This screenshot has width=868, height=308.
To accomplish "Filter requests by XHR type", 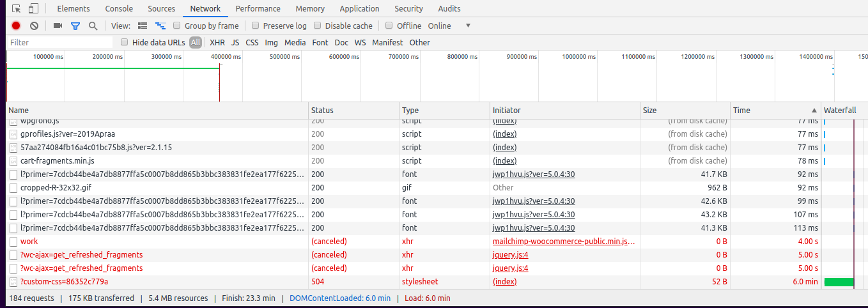I will [x=217, y=42].
